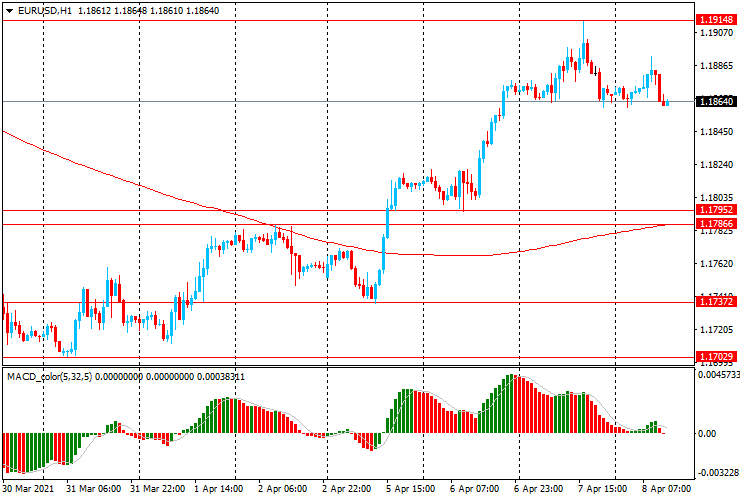740x500 pixels.
Task: Click the 31 Mar 06:00 time label
Action: click(x=93, y=489)
